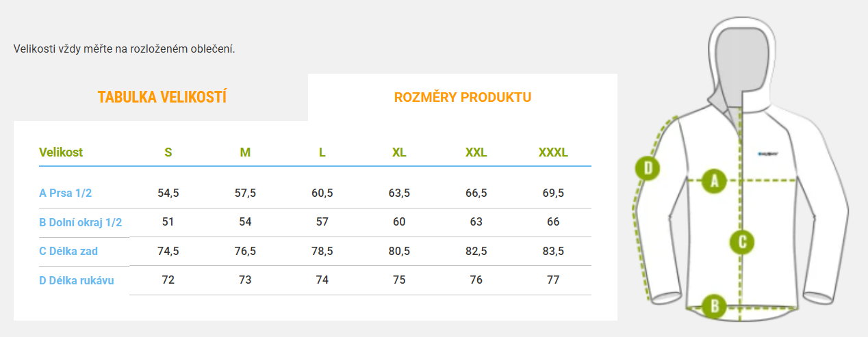Select the S size column header
Image resolution: width=868 pixels, height=337 pixels.
point(168,152)
